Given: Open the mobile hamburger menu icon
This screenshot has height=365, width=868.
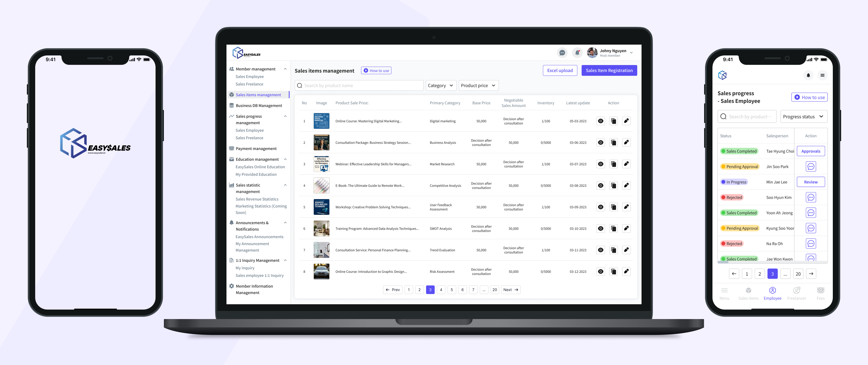Looking at the screenshot, I should click(x=822, y=75).
